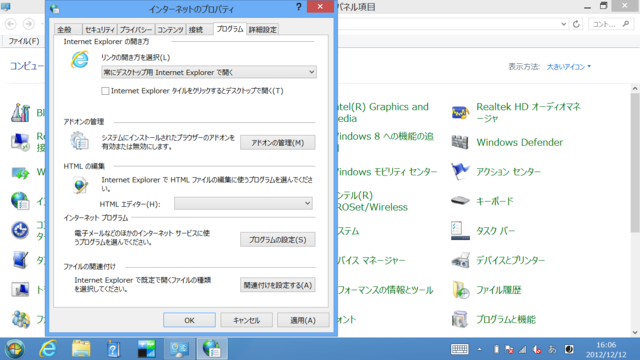Select the プログラム tab
This screenshot has width=640, height=360.
coord(230,29)
